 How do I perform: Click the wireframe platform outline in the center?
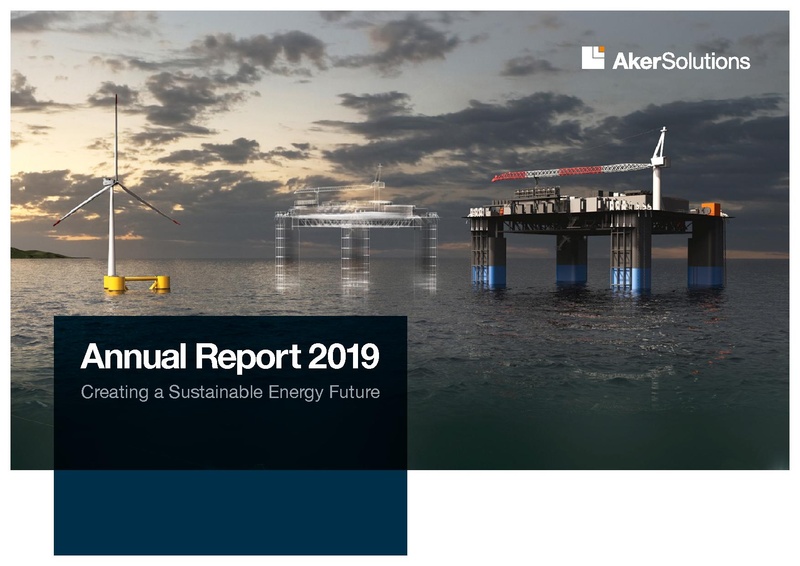coord(356,230)
